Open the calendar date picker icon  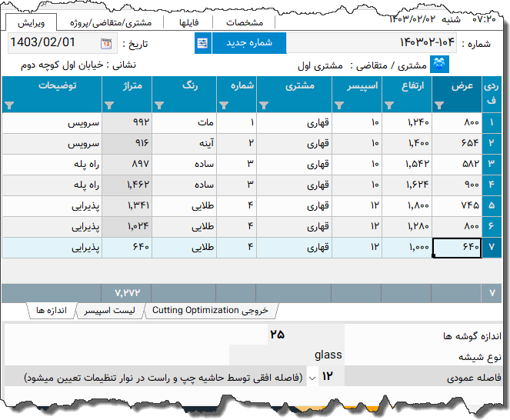(x=106, y=43)
